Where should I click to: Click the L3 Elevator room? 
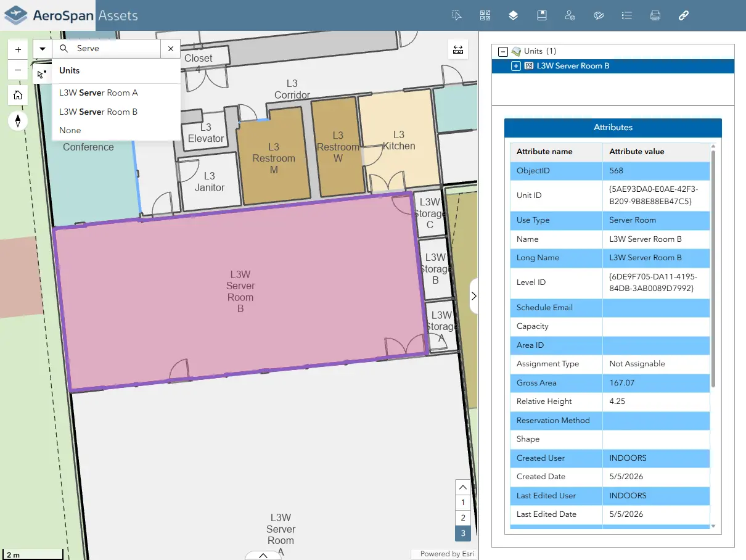(x=206, y=133)
